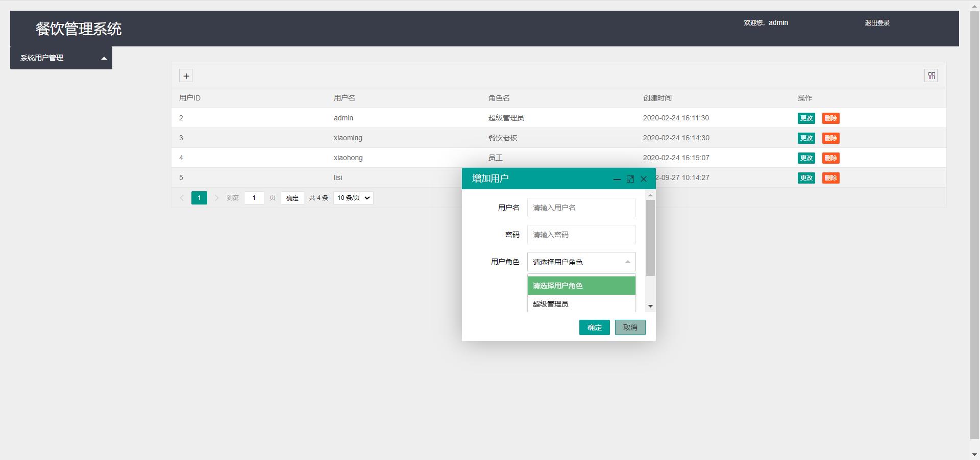Close the 增加用户 dialog

[x=644, y=179]
